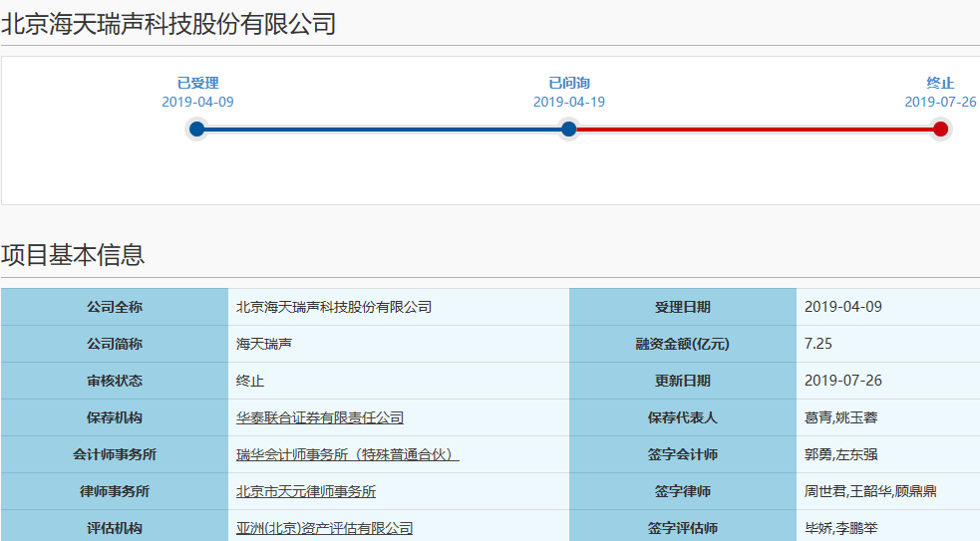Click the red 终止 timeline node dot

click(940, 130)
